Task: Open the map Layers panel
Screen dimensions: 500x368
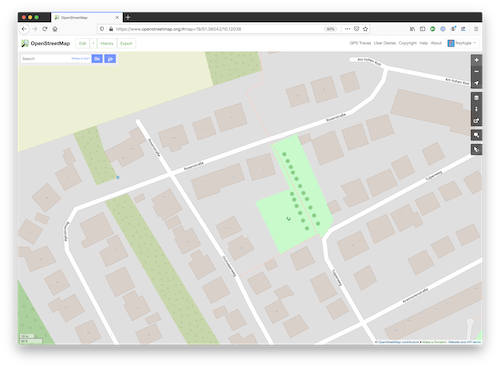Action: [476, 98]
